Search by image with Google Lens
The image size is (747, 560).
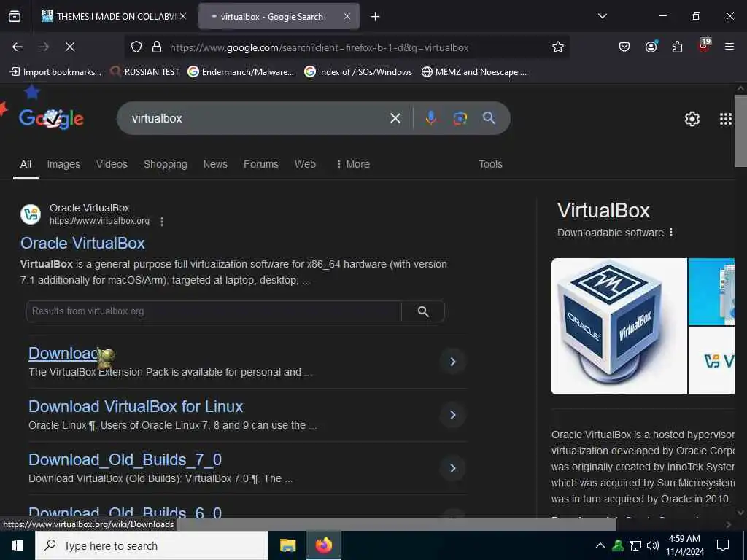[x=460, y=118]
